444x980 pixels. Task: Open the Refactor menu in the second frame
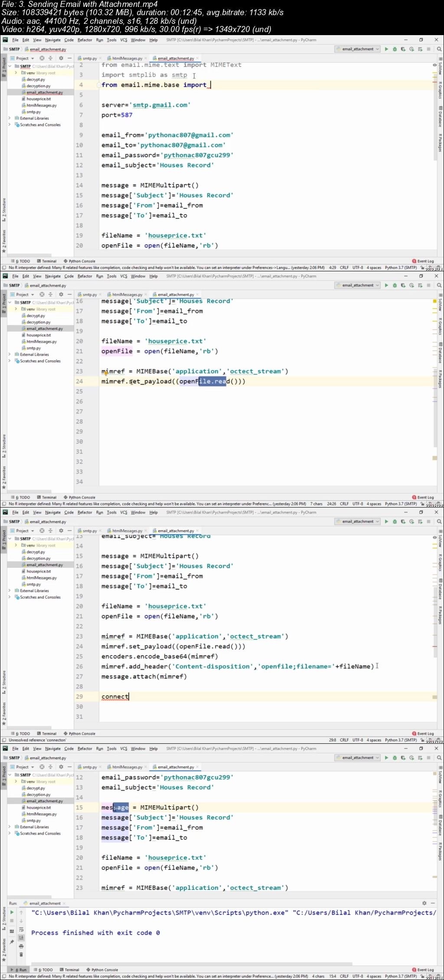tap(85, 276)
